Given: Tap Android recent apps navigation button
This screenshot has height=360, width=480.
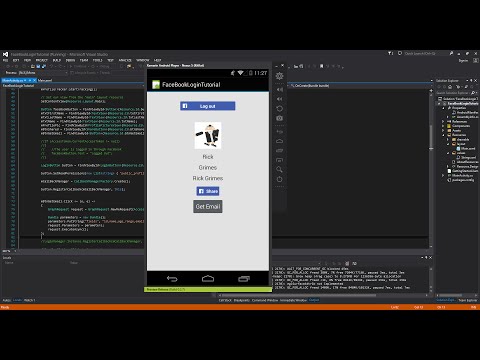Looking at the screenshot, I should [244, 279].
